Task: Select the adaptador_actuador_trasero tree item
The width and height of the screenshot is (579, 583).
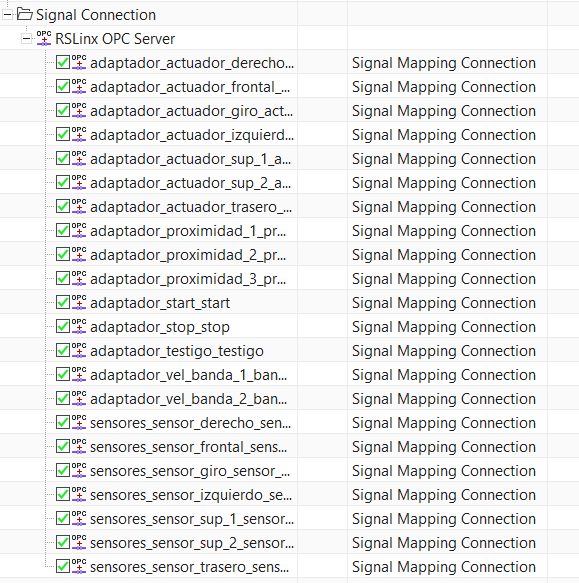Action: [191, 207]
